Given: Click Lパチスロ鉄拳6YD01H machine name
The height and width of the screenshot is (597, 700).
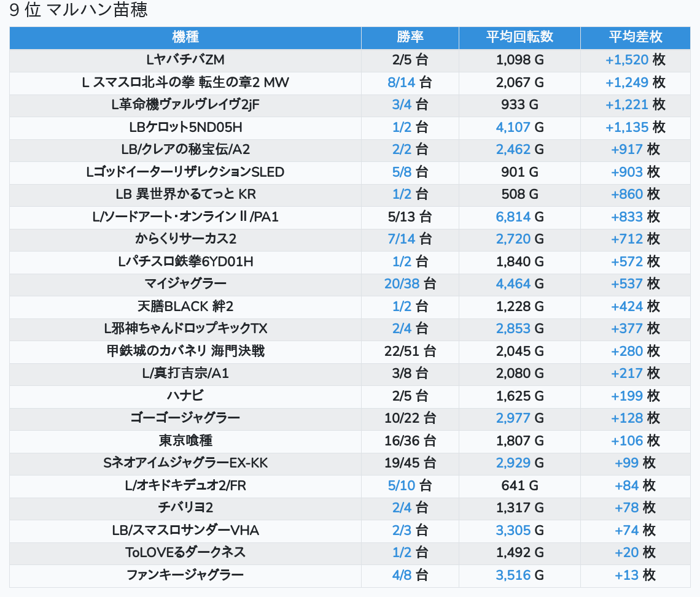Looking at the screenshot, I should pos(185,261).
